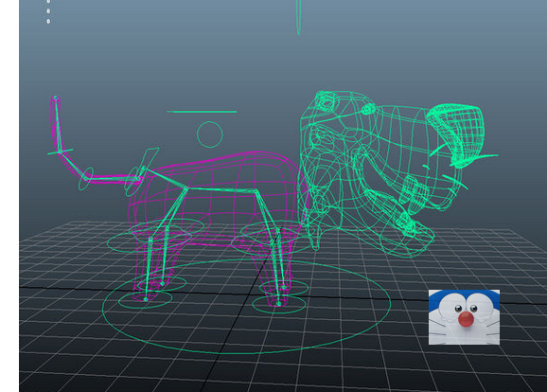Select the small circle control floating above the lion's back
Viewport: 547px width, 392px height.
(210, 134)
